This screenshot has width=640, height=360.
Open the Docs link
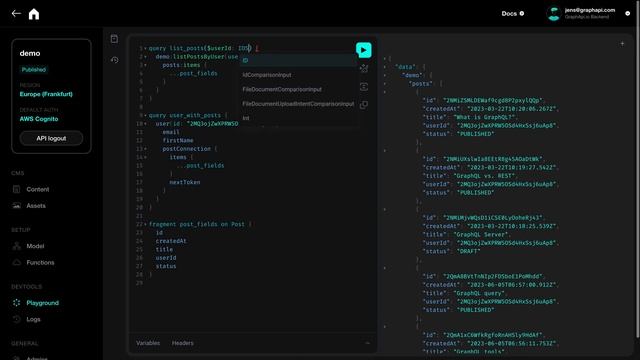coord(513,13)
